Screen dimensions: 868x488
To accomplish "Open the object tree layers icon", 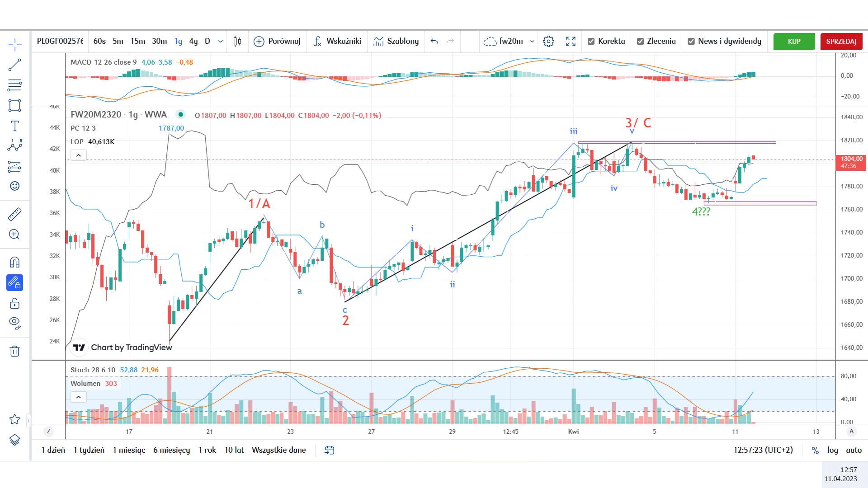I will point(14,440).
